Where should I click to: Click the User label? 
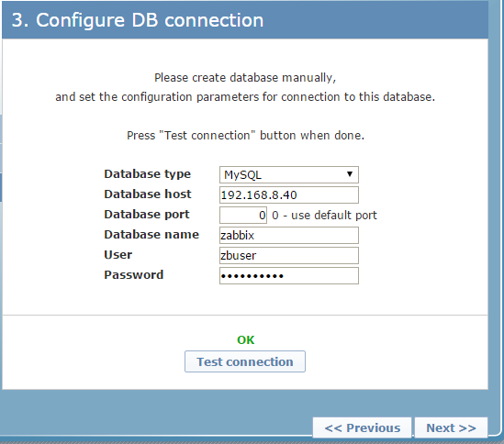pos(118,255)
